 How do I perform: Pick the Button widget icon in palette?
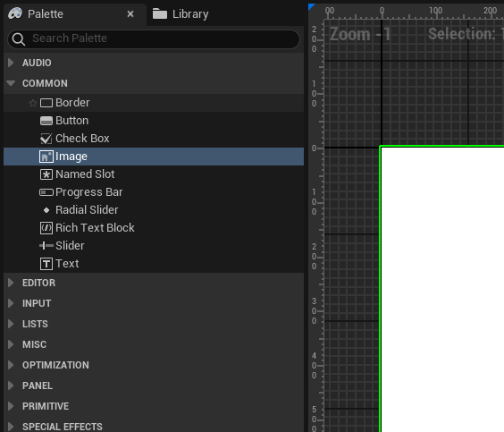[46, 121]
